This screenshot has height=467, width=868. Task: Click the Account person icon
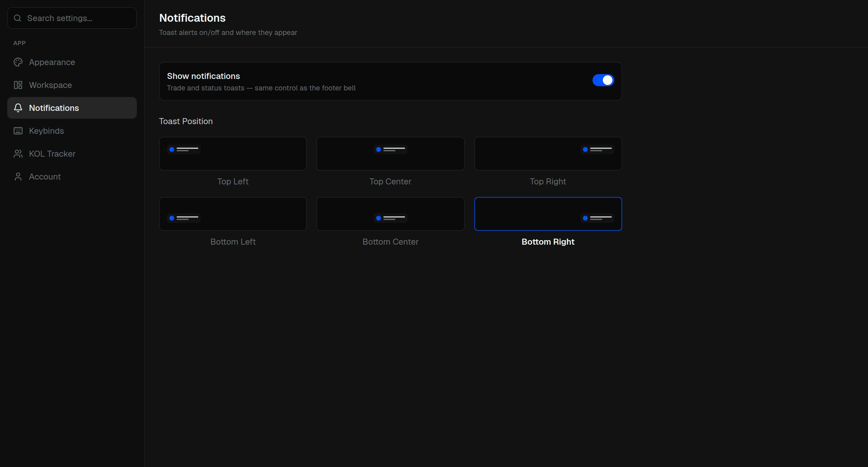click(18, 177)
